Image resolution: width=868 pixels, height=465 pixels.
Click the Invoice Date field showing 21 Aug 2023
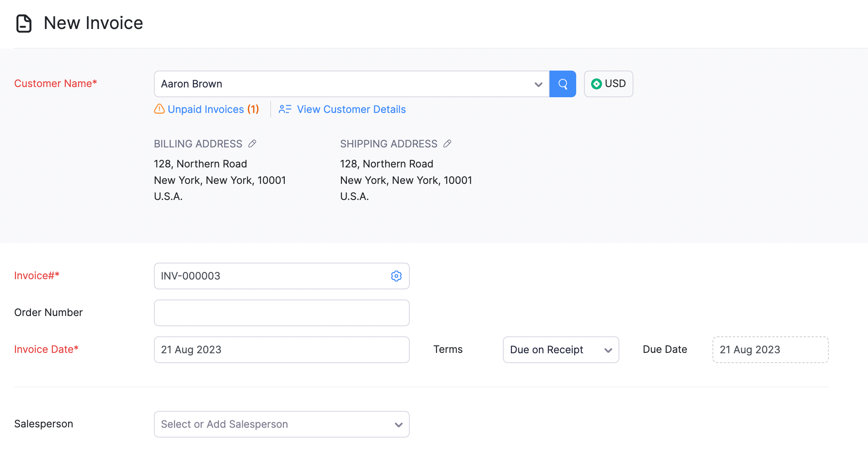[281, 349]
